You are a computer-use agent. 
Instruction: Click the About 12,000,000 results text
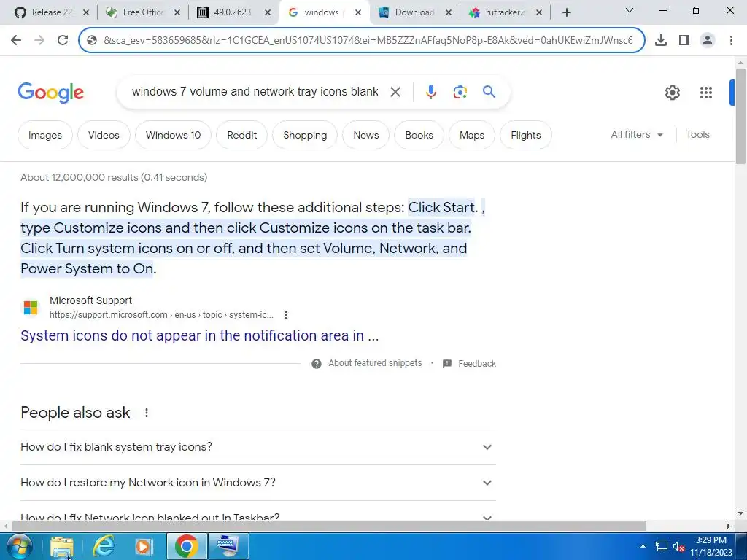pos(114,178)
